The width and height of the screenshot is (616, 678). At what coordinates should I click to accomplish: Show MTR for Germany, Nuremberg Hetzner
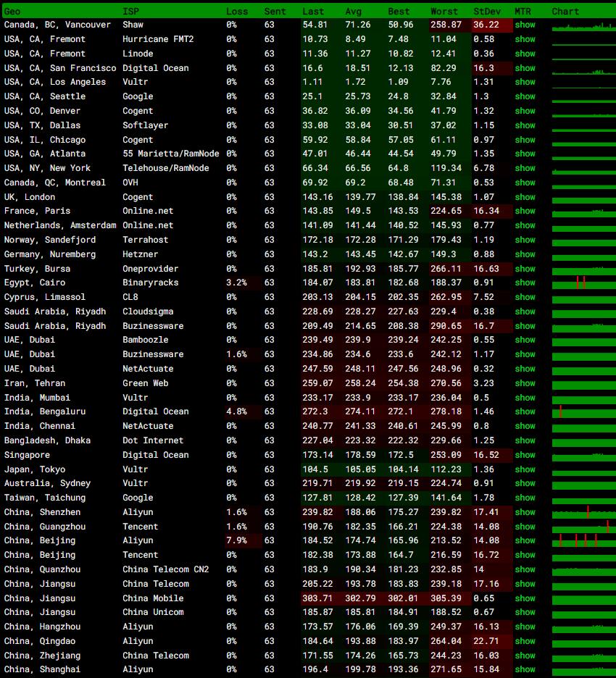pos(525,254)
